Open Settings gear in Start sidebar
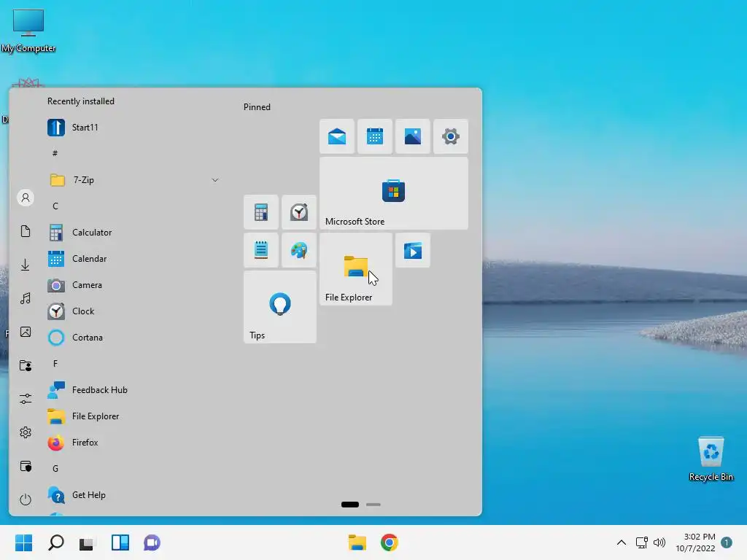The image size is (747, 560). [26, 432]
